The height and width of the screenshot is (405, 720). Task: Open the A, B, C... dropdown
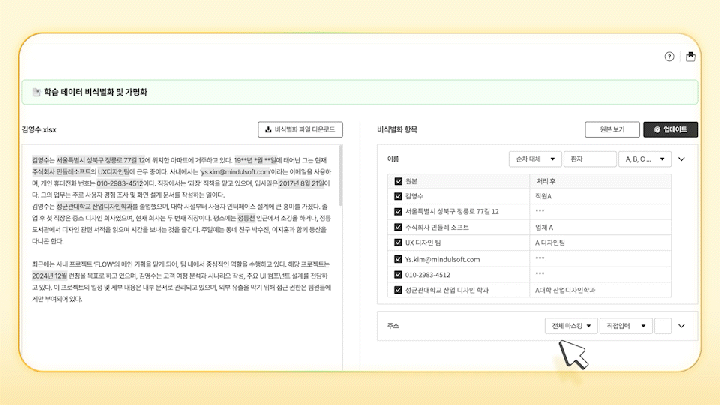(645, 159)
